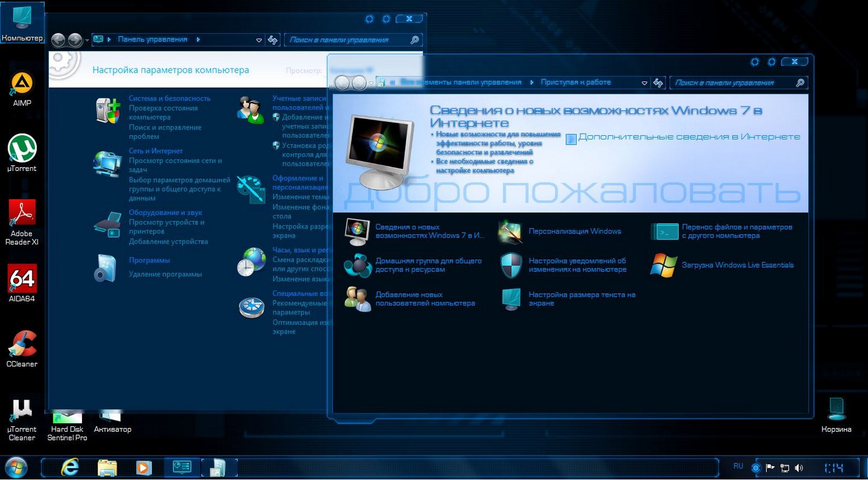Click the clock and globe category icon

(251, 261)
